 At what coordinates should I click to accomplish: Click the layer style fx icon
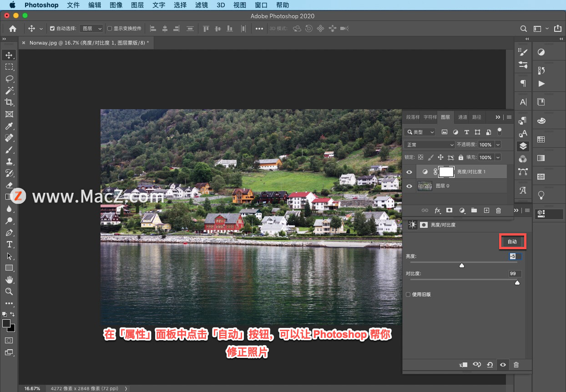point(437,211)
